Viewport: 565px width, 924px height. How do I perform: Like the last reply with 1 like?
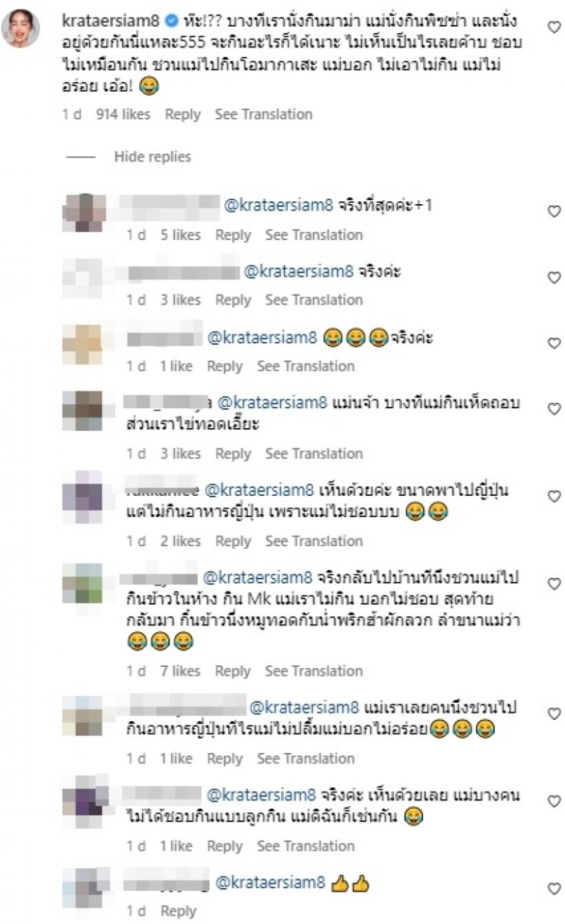click(555, 802)
